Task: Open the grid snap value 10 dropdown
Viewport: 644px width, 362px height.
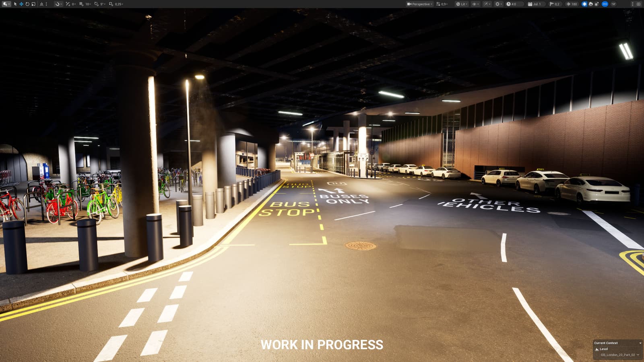Action: pos(88,4)
